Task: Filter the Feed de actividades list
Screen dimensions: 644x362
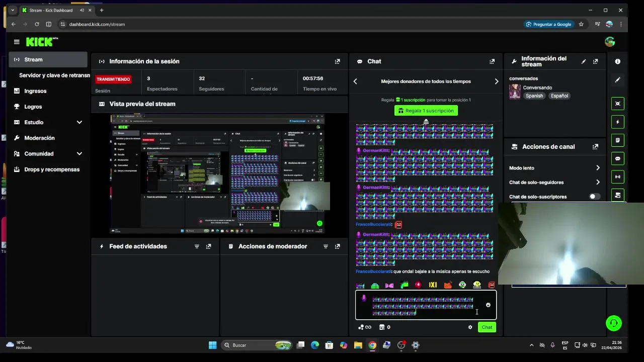Action: pyautogui.click(x=197, y=246)
